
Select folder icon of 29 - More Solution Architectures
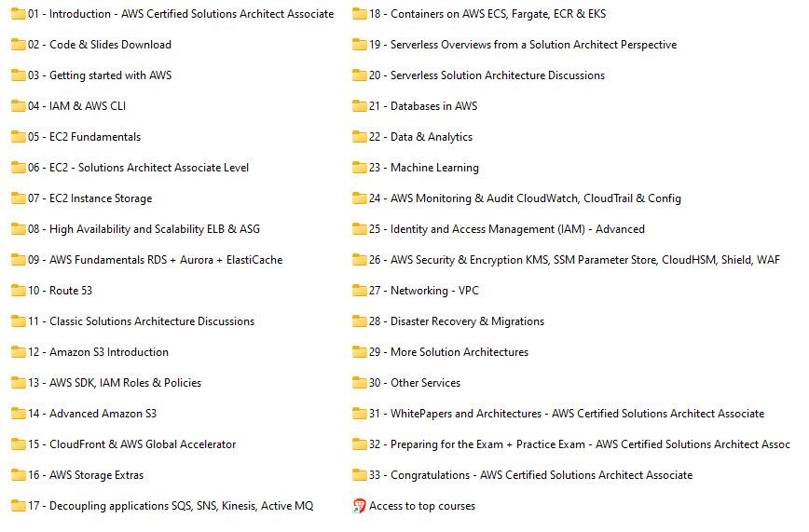point(359,352)
